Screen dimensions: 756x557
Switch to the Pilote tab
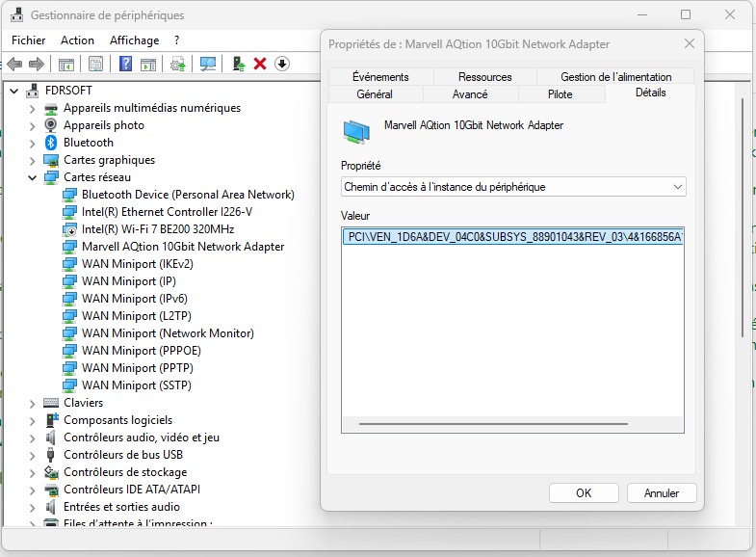[560, 94]
